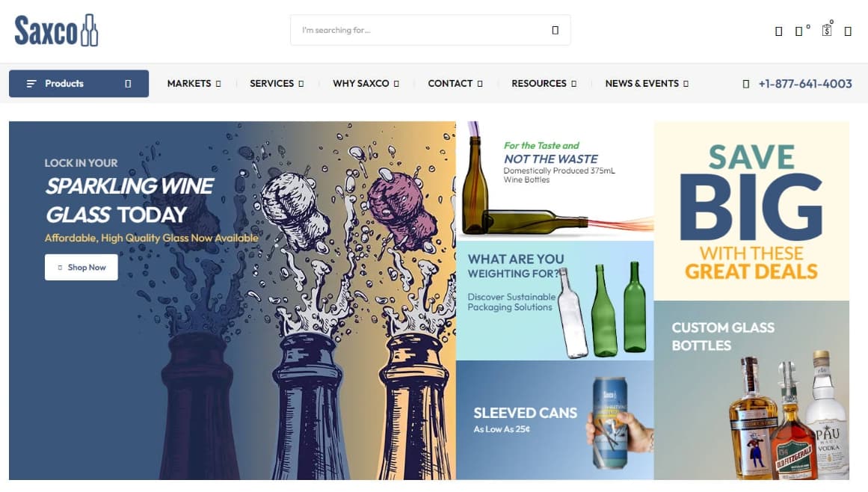Expand the arrow next to MARKETS
The width and height of the screenshot is (868, 492).
(x=218, y=84)
